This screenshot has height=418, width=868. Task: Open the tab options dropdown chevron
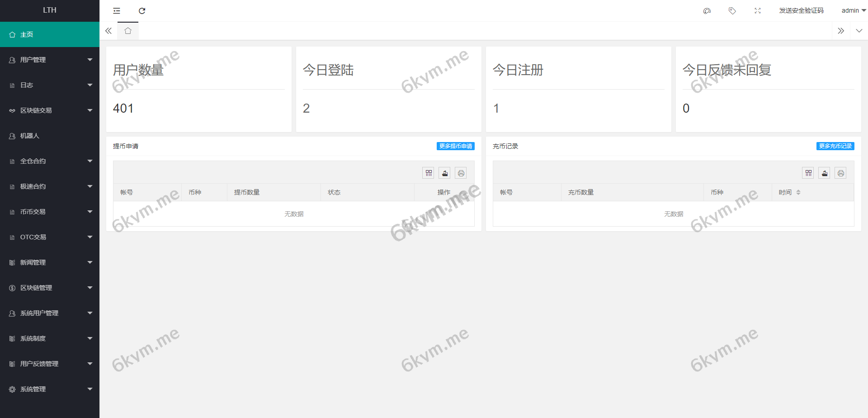[x=859, y=31]
